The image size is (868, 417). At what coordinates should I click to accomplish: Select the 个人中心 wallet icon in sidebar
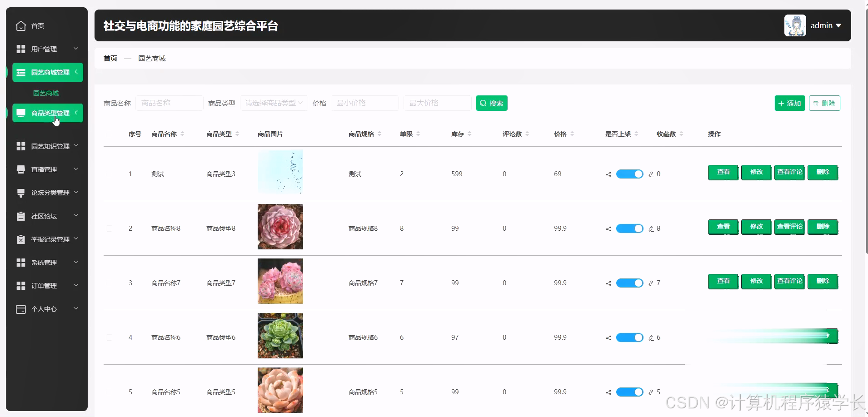[x=21, y=309]
